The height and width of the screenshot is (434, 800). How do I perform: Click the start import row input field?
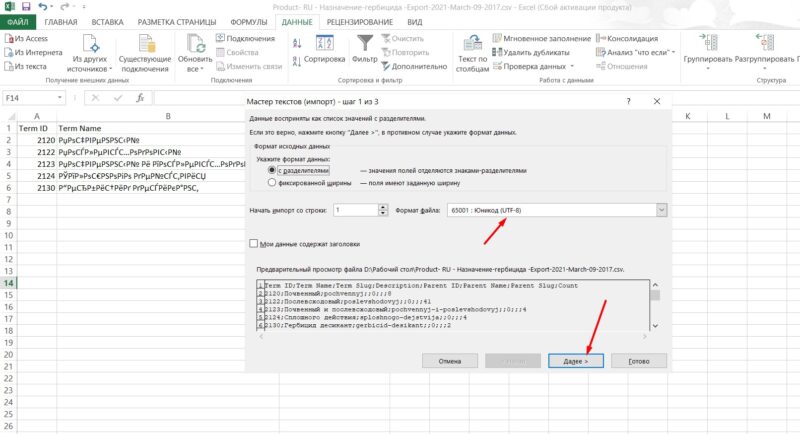click(356, 210)
